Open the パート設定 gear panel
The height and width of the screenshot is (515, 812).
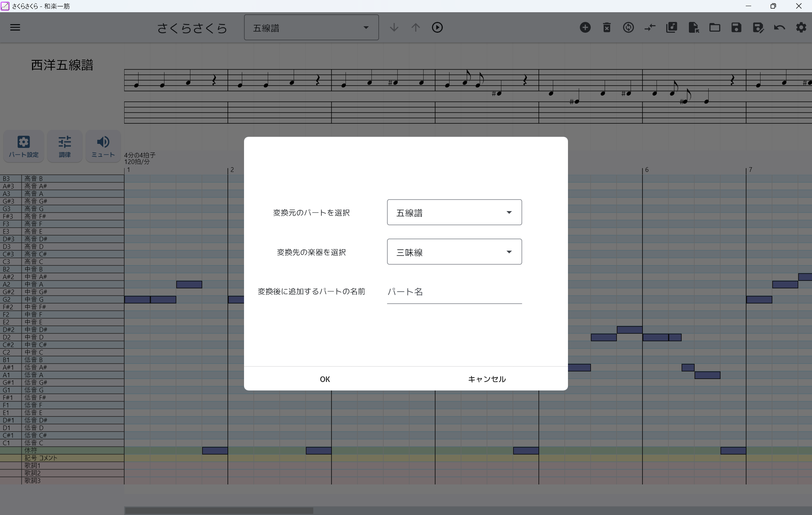24,146
